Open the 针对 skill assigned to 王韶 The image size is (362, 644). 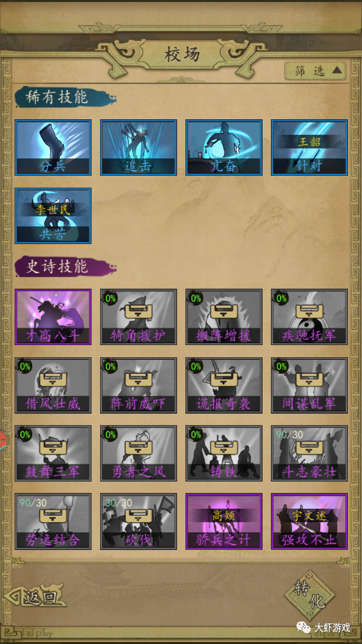coord(309,148)
